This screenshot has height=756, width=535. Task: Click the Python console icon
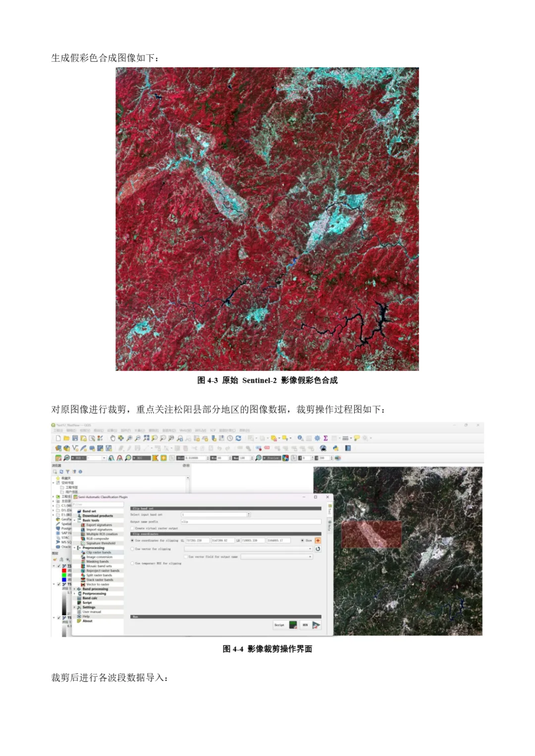tap(335, 448)
